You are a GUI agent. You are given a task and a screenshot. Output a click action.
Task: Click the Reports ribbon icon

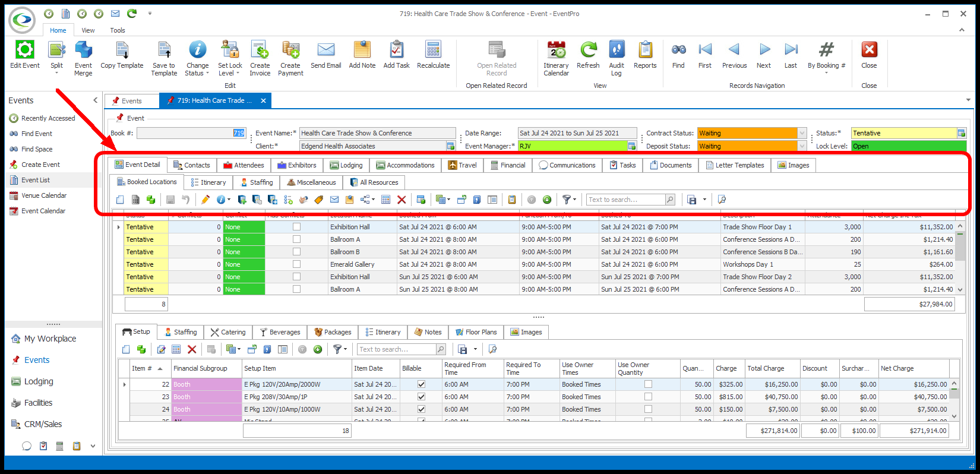[645, 50]
